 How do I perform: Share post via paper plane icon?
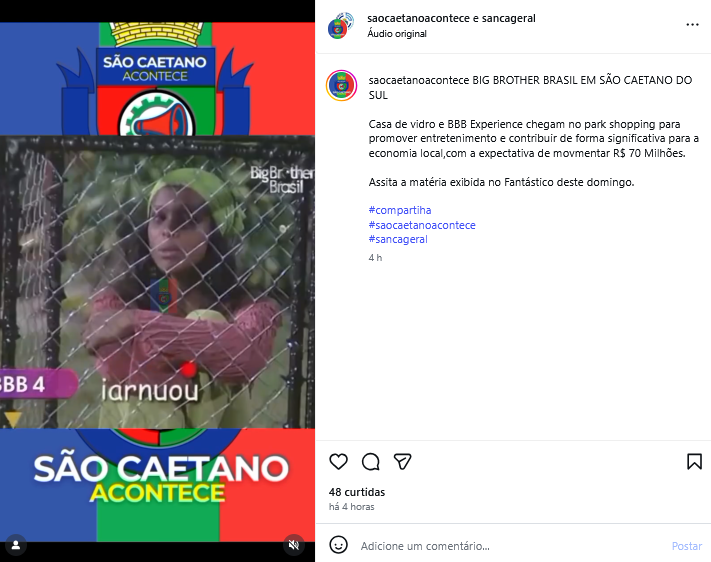tap(403, 462)
